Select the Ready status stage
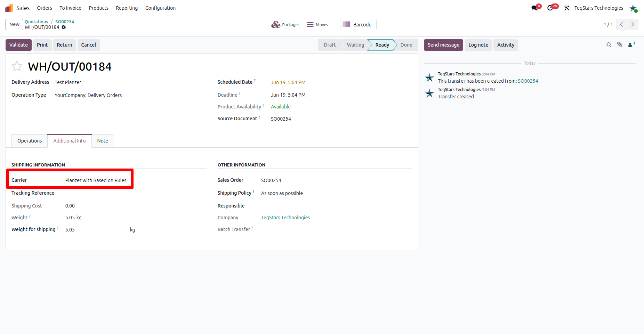Image resolution: width=644 pixels, height=334 pixels. [x=382, y=45]
